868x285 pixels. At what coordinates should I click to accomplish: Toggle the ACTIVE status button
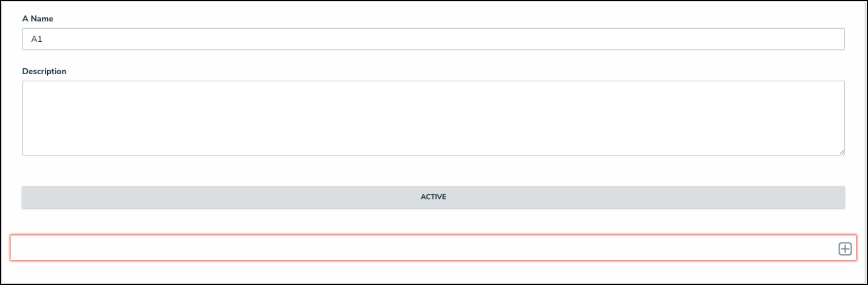pos(433,197)
